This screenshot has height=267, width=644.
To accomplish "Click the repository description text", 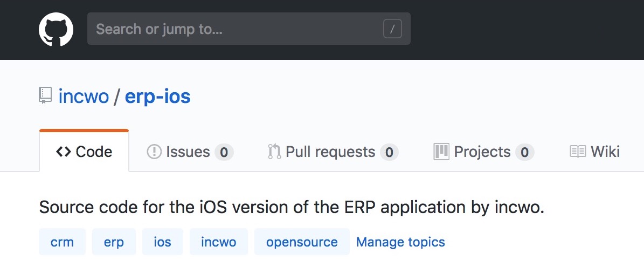I will (292, 208).
